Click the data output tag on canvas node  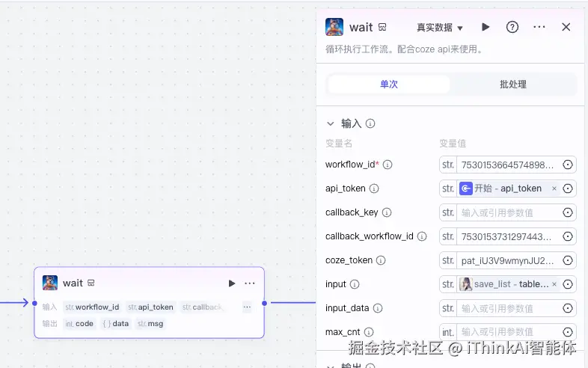point(116,324)
